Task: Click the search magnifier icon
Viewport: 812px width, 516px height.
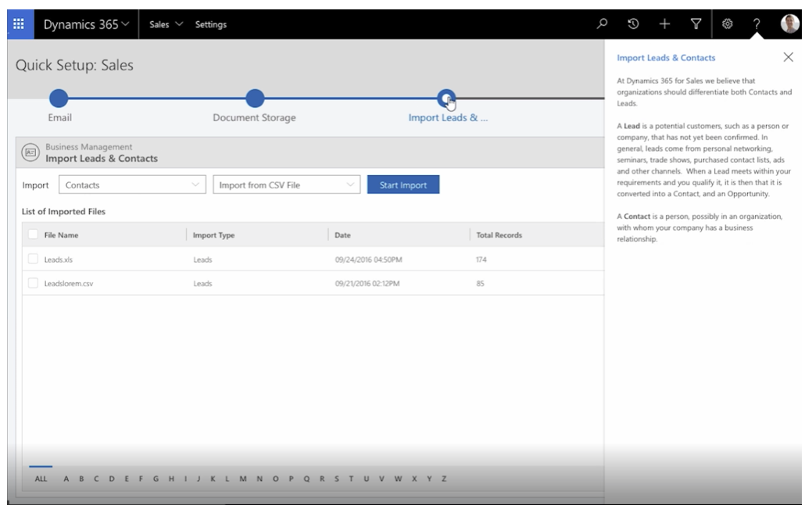Action: (602, 23)
